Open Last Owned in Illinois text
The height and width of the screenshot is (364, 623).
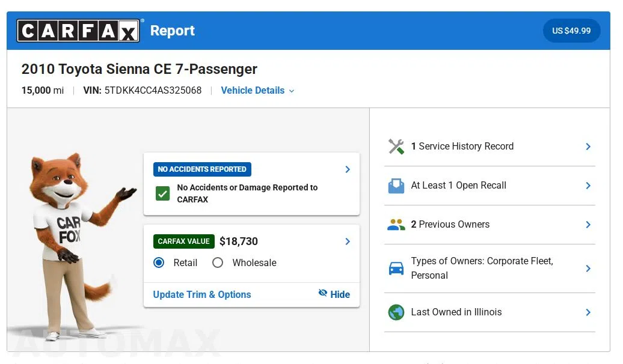click(456, 312)
